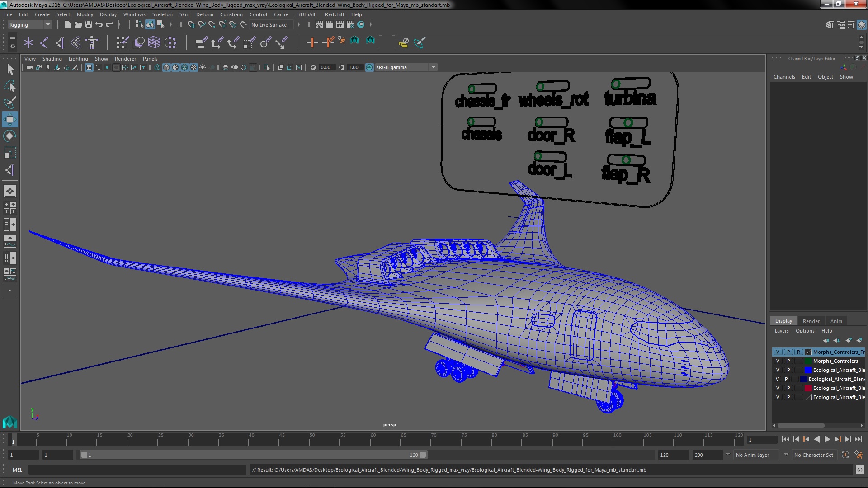
Task: Open the shelf options gear menu
Action: coord(12,46)
